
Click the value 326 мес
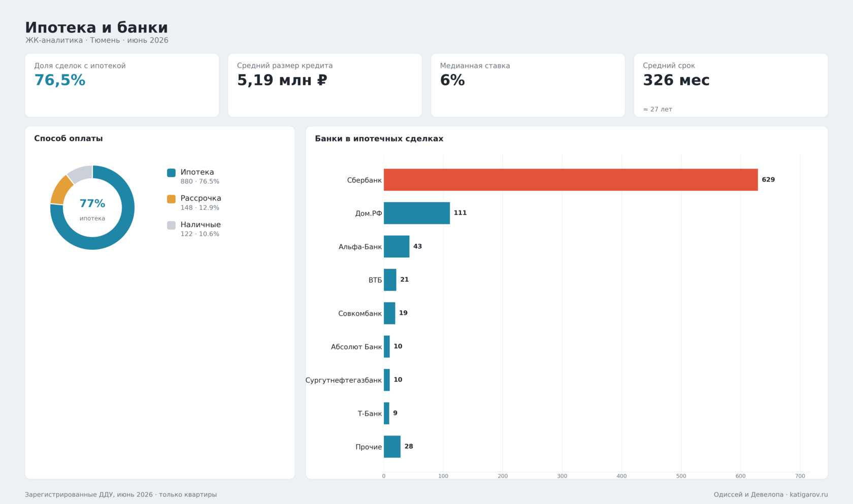676,80
